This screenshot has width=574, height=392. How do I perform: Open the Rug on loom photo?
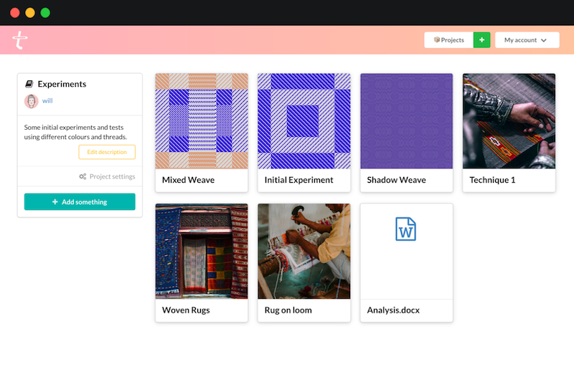pyautogui.click(x=304, y=251)
